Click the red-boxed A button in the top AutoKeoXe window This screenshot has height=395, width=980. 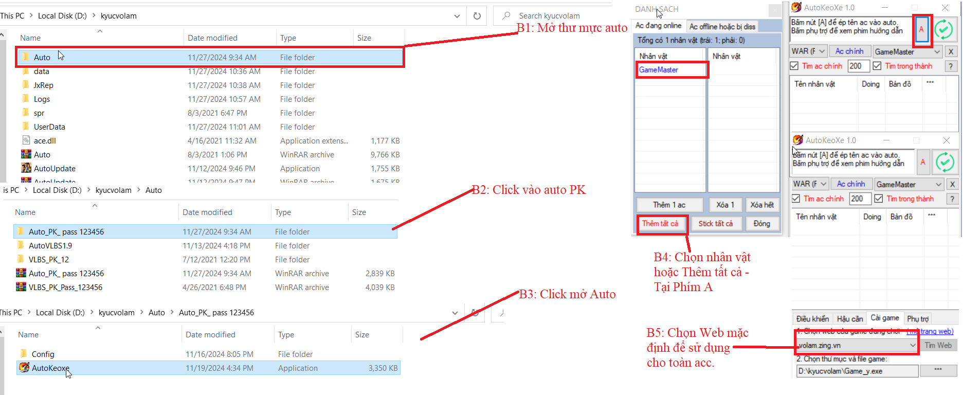pyautogui.click(x=921, y=30)
